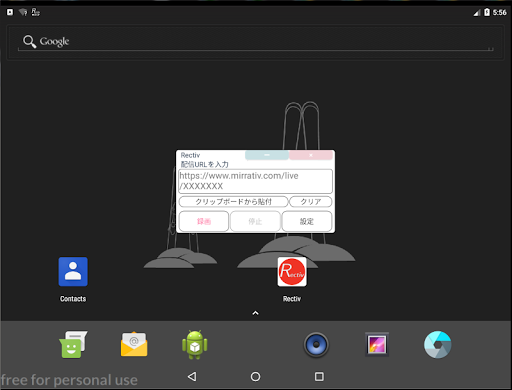
Task: Click the stream URL input field
Action: coord(255,181)
